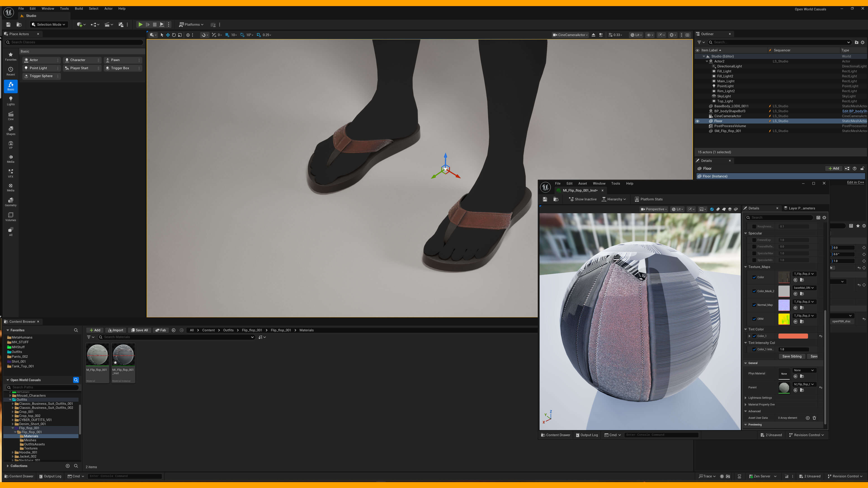
Task: Open the VFX category icon
Action: (11, 174)
